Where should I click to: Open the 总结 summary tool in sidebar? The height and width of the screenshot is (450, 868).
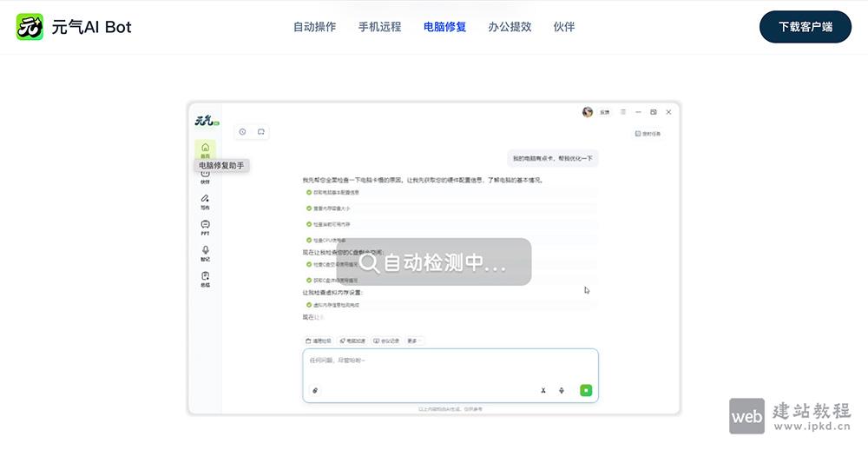pyautogui.click(x=206, y=280)
